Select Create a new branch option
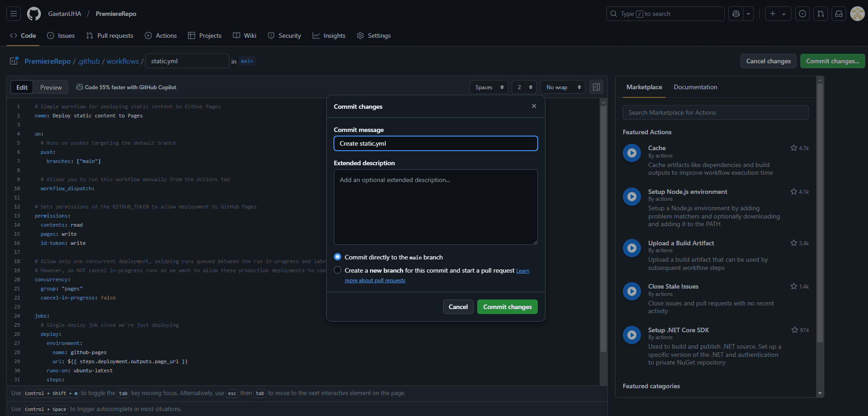Image resolution: width=868 pixels, height=416 pixels. (338, 270)
